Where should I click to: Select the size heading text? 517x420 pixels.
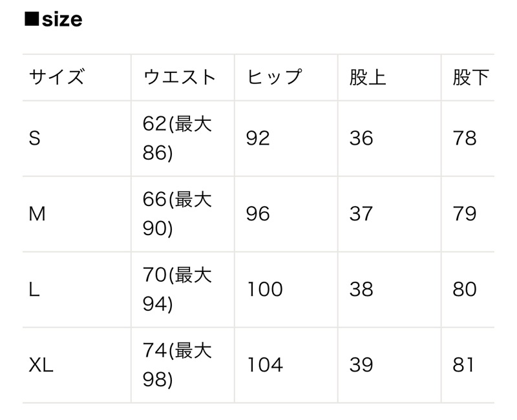pyautogui.click(x=62, y=19)
